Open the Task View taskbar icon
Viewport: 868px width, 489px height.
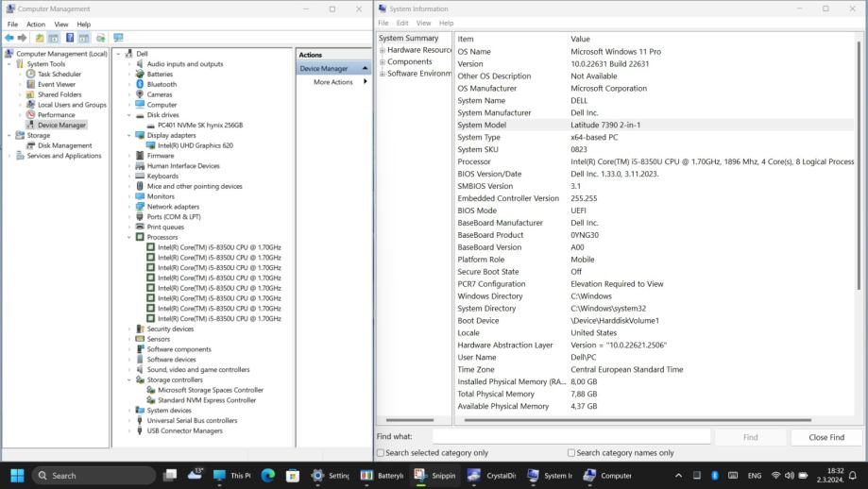tap(170, 476)
